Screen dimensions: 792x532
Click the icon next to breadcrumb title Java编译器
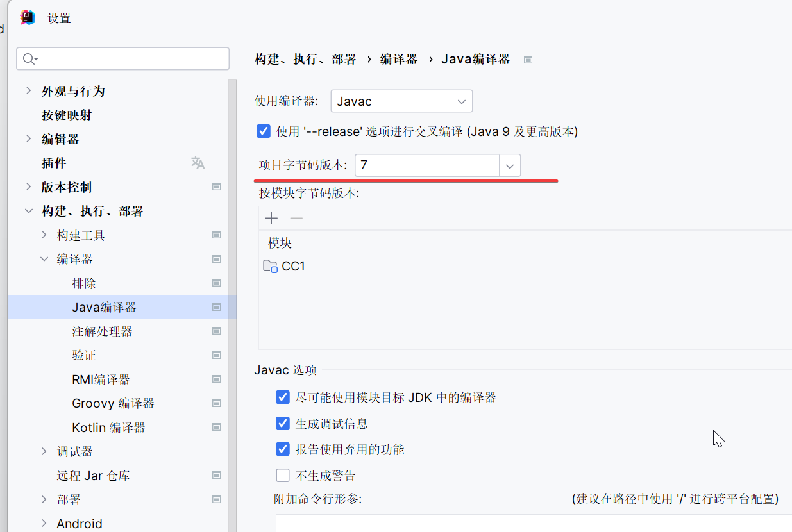coord(528,60)
